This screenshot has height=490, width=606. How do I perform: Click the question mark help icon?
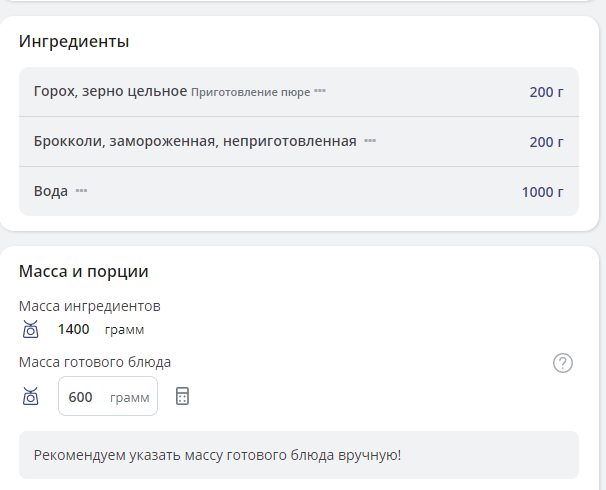click(x=563, y=363)
